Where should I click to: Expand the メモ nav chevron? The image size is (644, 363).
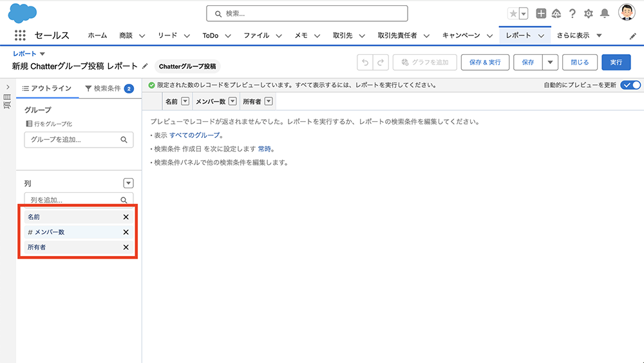pos(317,35)
